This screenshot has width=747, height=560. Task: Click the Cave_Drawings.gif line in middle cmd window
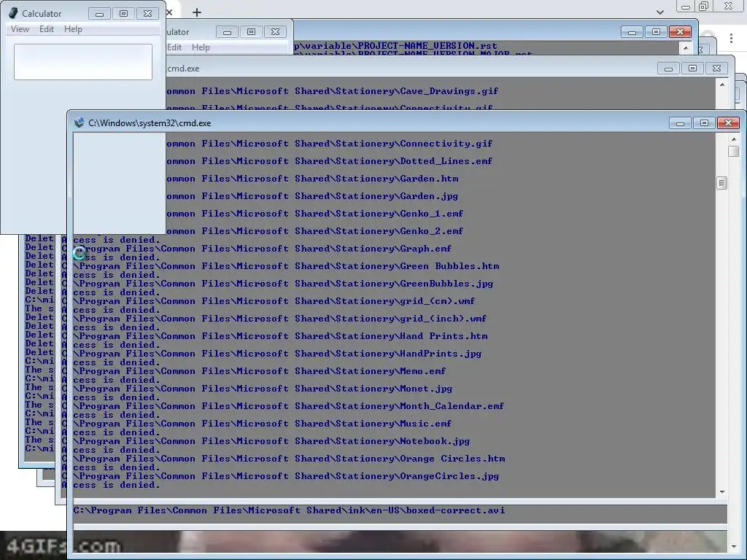pyautogui.click(x=333, y=91)
